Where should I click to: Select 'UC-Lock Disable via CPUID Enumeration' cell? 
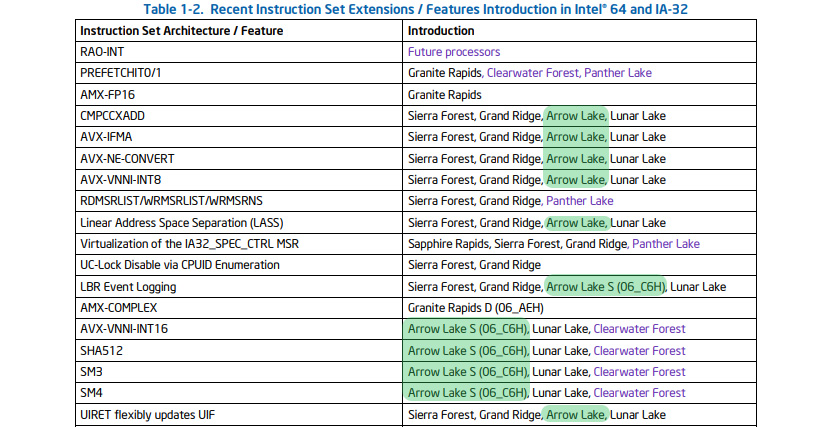[x=239, y=265]
